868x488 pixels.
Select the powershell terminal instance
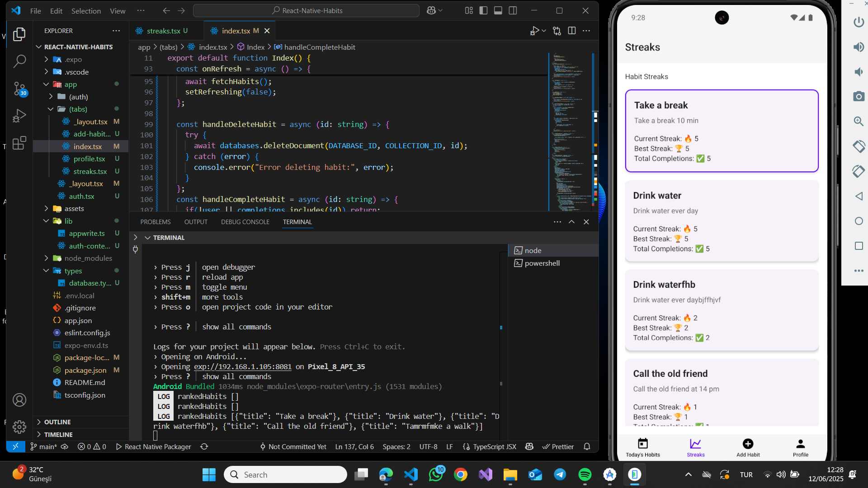[542, 263]
